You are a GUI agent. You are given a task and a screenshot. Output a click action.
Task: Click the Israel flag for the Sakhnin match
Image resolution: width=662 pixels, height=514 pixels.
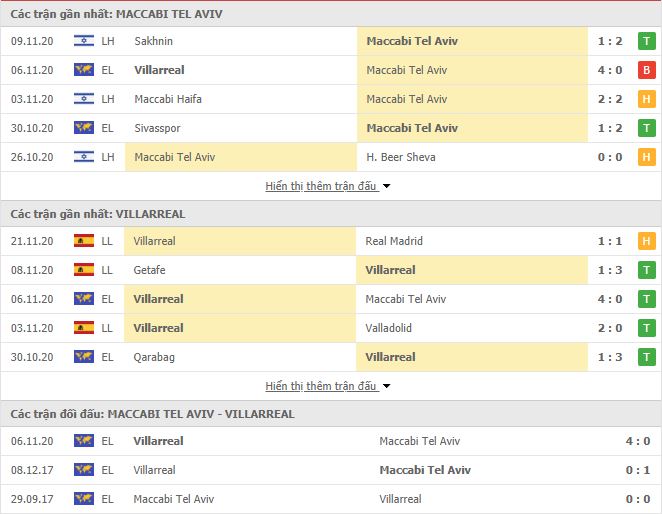coord(84,41)
